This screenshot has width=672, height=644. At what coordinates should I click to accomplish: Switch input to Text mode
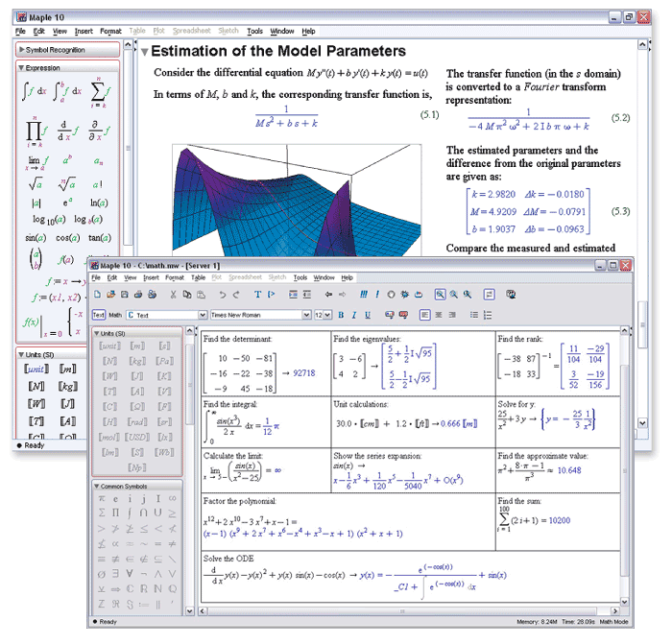click(99, 315)
